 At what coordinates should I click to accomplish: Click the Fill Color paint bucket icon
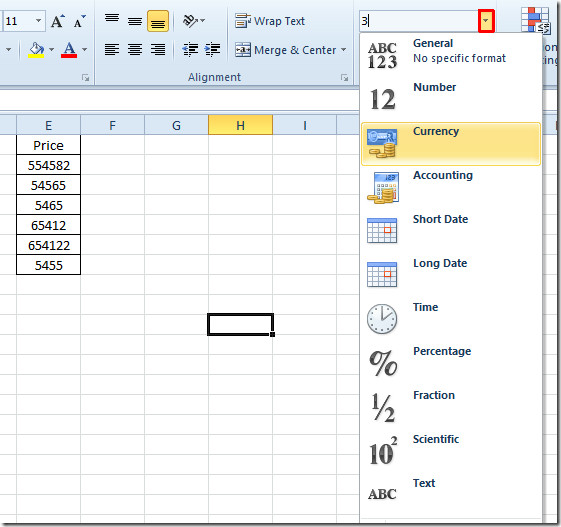click(x=36, y=49)
